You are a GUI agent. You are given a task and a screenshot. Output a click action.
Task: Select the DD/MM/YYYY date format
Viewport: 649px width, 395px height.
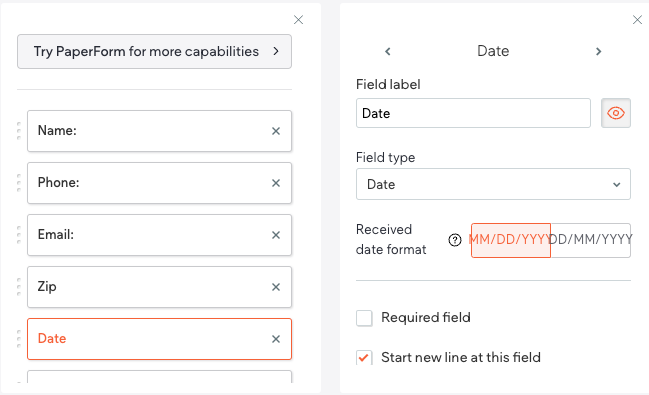[x=591, y=240]
